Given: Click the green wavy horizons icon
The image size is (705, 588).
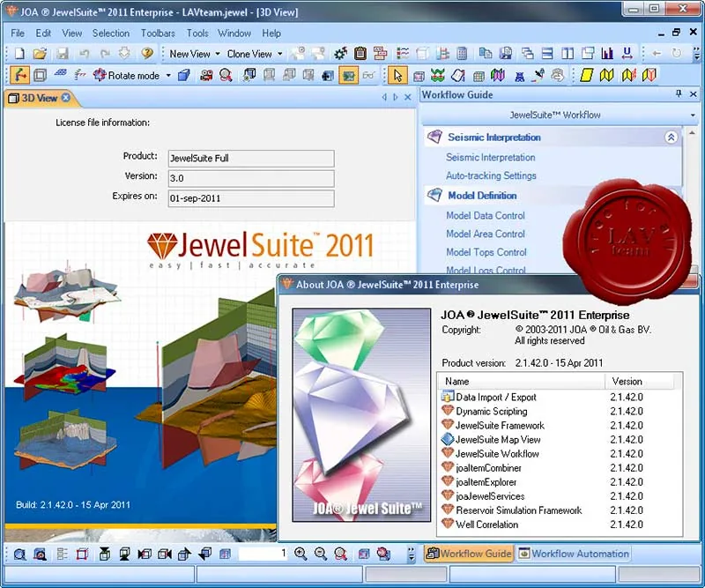Looking at the screenshot, I should [x=437, y=75].
